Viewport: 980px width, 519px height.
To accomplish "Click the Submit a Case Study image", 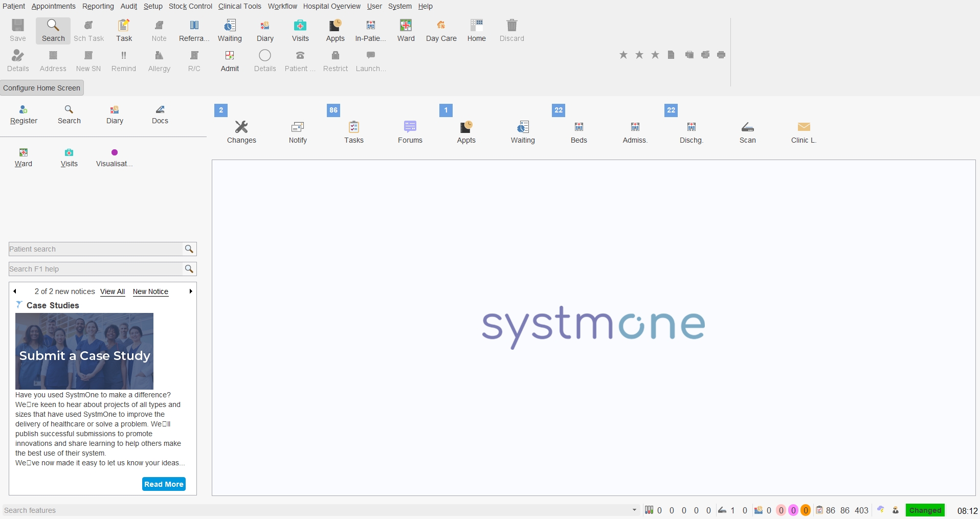I will coord(84,351).
